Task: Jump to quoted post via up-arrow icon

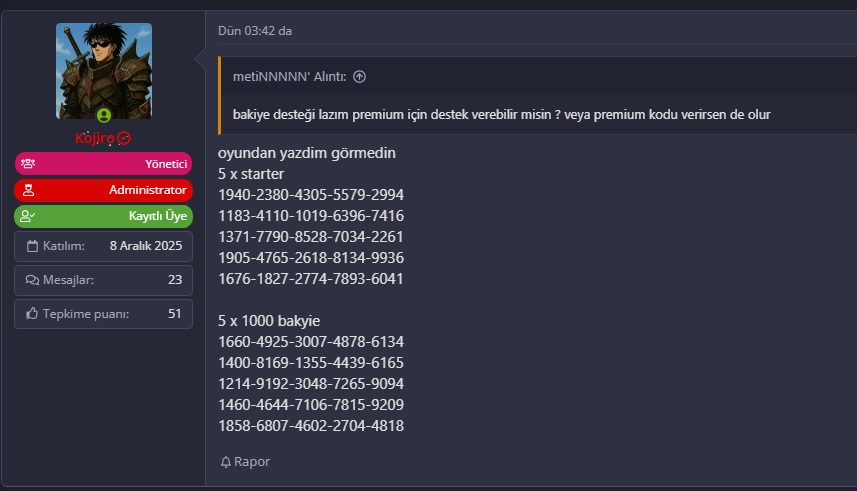Action: coord(359,77)
